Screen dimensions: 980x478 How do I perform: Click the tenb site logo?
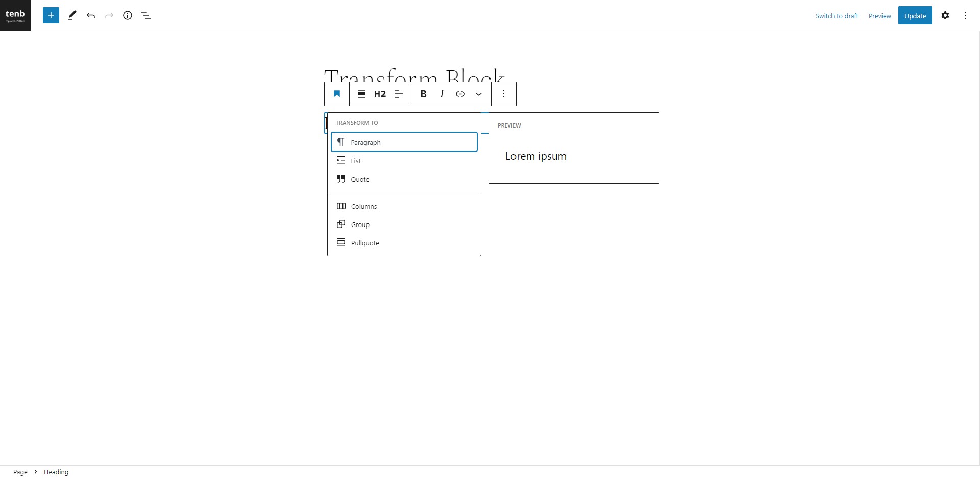15,15
